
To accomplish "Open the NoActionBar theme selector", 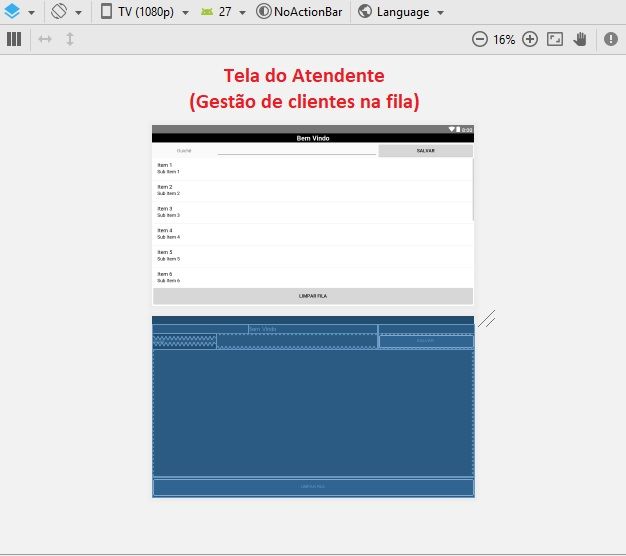I will click(299, 12).
